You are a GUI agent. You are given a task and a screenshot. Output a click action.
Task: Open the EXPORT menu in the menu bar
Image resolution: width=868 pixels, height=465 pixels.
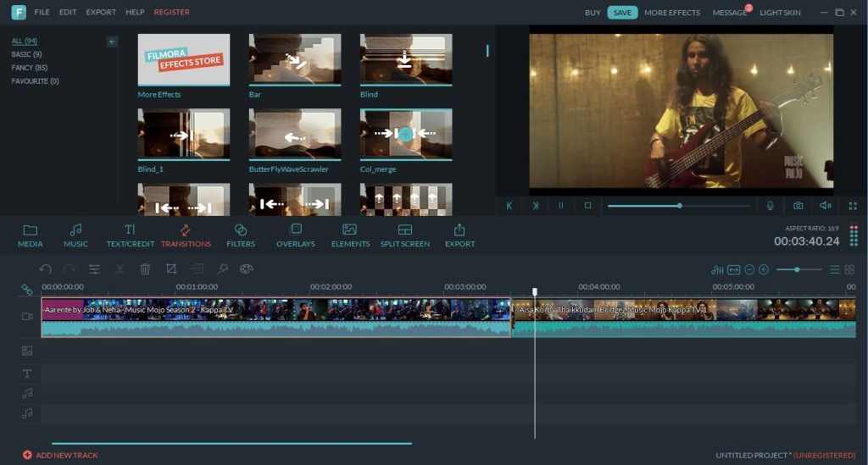[102, 12]
